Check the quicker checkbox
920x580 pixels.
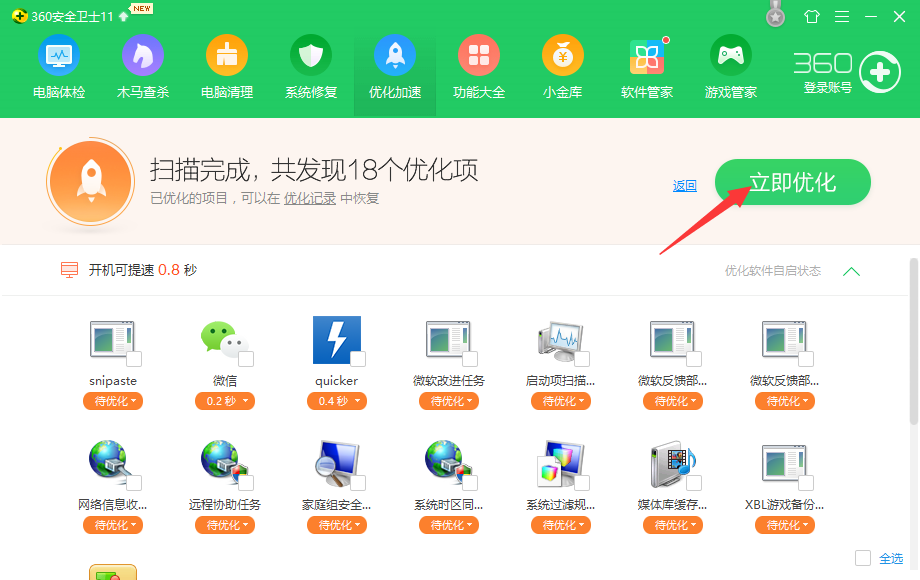(358, 359)
